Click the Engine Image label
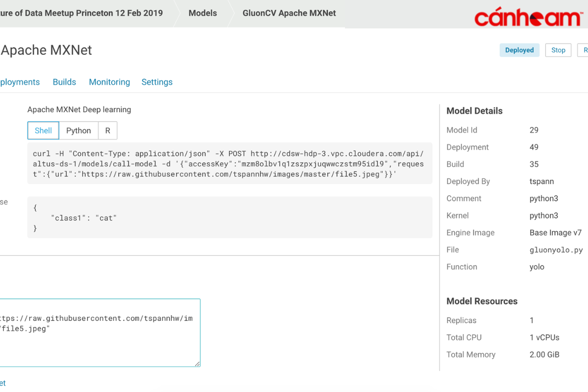 [470, 233]
